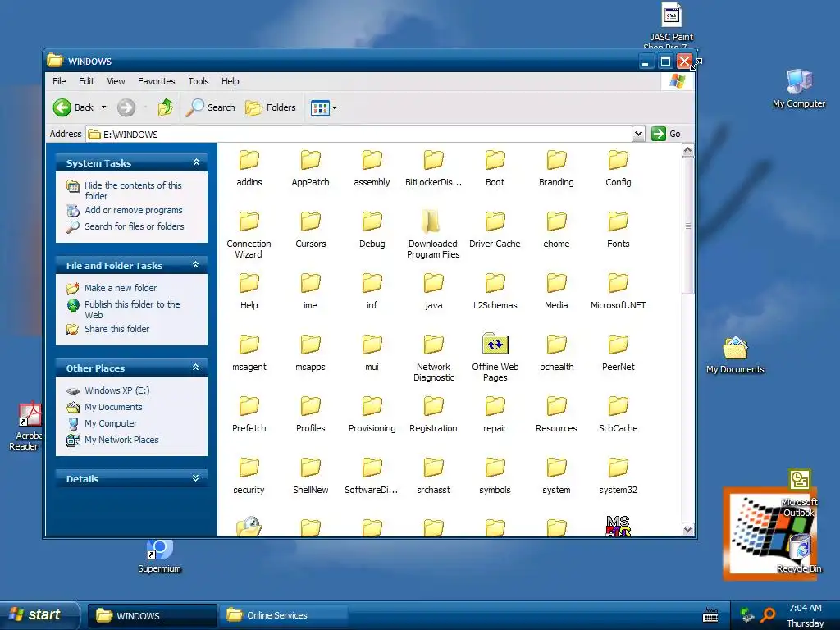Open the Favorites menu
Image resolution: width=840 pixels, height=630 pixels.
pos(157,81)
